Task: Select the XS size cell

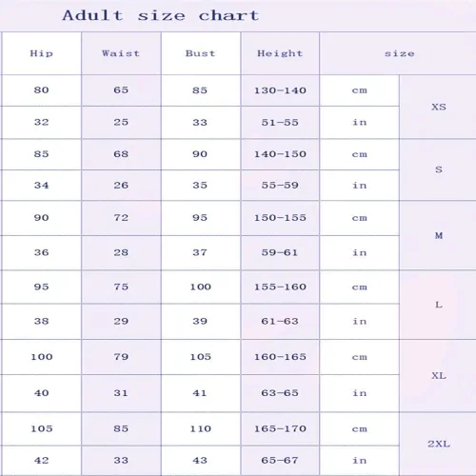Action: 439,107
